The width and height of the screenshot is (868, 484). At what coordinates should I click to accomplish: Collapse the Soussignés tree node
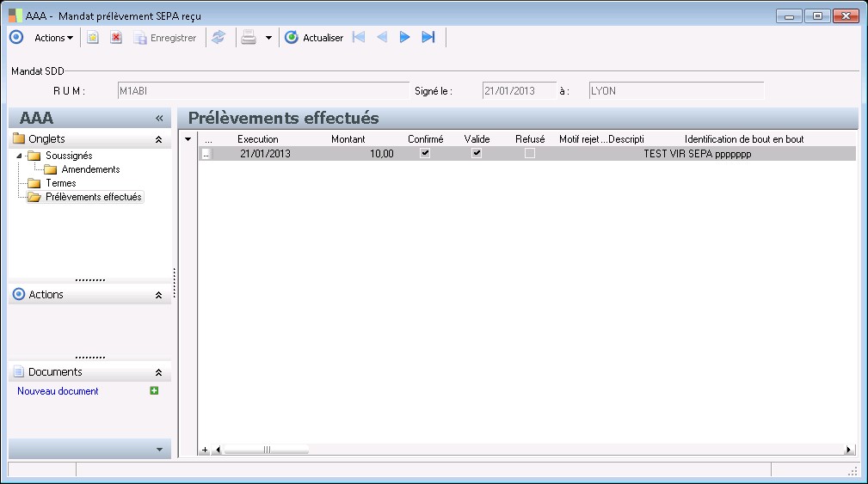pos(20,156)
